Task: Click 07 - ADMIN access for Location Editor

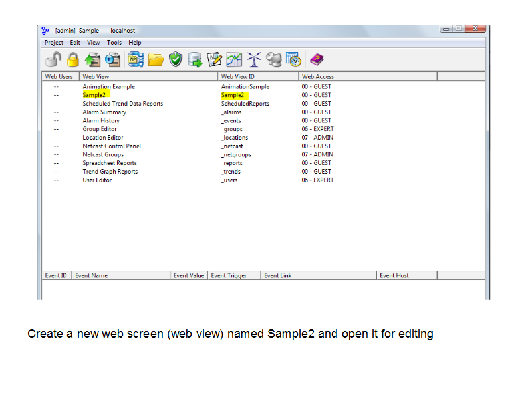Action: (x=317, y=138)
